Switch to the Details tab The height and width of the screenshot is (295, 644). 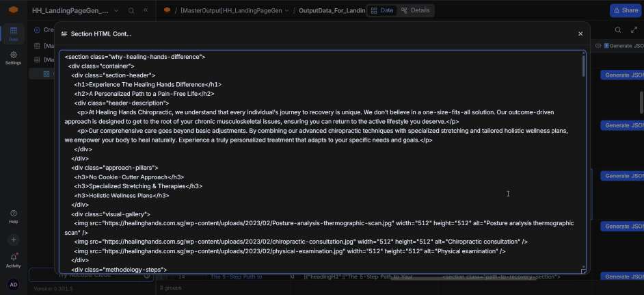415,11
